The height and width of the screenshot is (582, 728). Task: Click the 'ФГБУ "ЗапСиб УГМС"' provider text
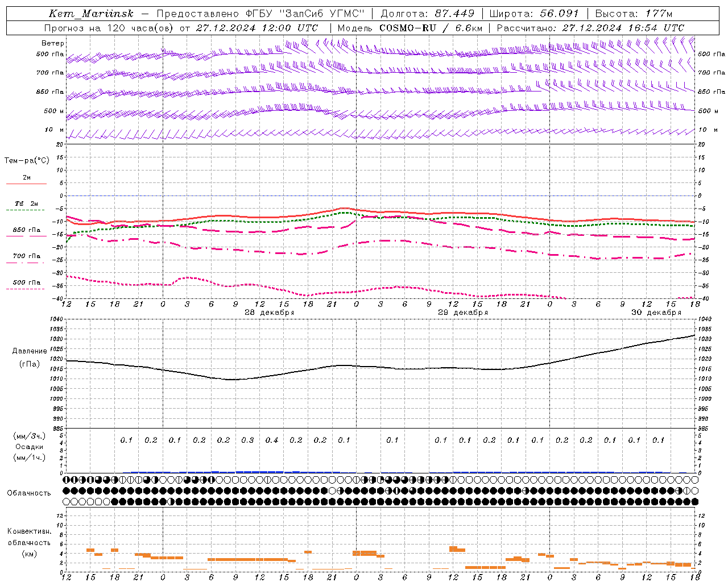click(305, 14)
